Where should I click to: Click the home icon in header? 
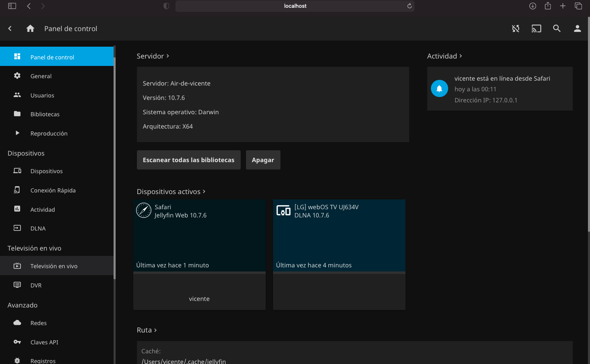click(30, 29)
